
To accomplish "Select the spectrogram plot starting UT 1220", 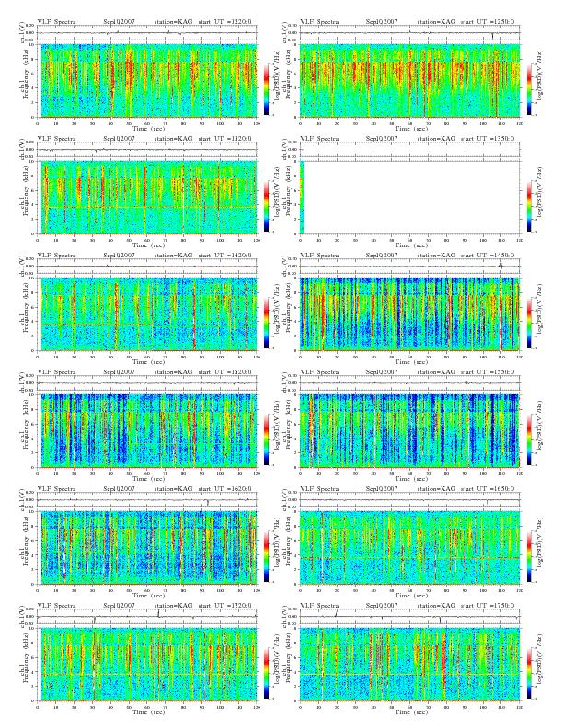I will [147, 81].
